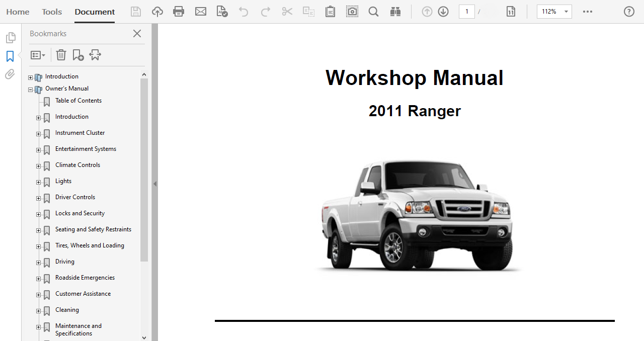Switch to the Tools tab
Image resolution: width=644 pixels, height=341 pixels.
click(x=52, y=12)
